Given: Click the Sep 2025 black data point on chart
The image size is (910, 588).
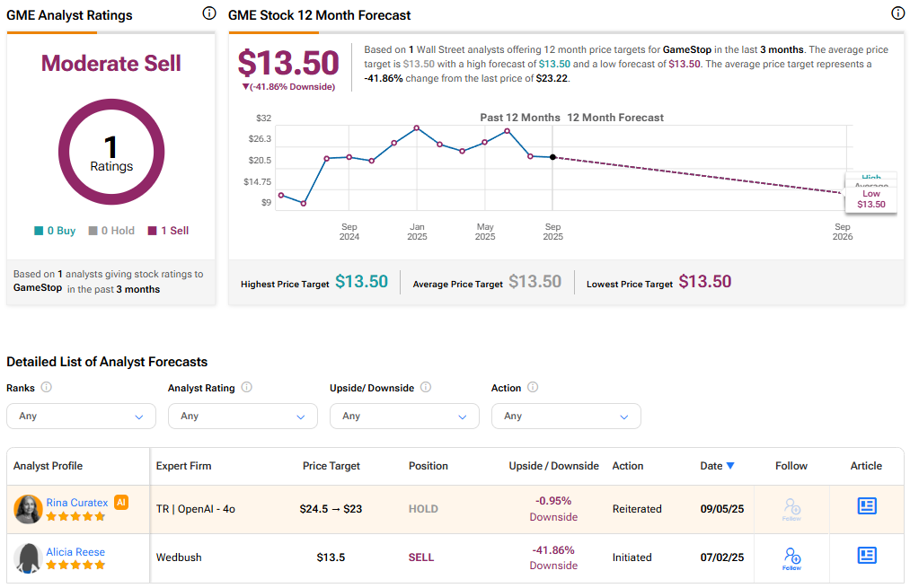Looking at the screenshot, I should coord(552,157).
